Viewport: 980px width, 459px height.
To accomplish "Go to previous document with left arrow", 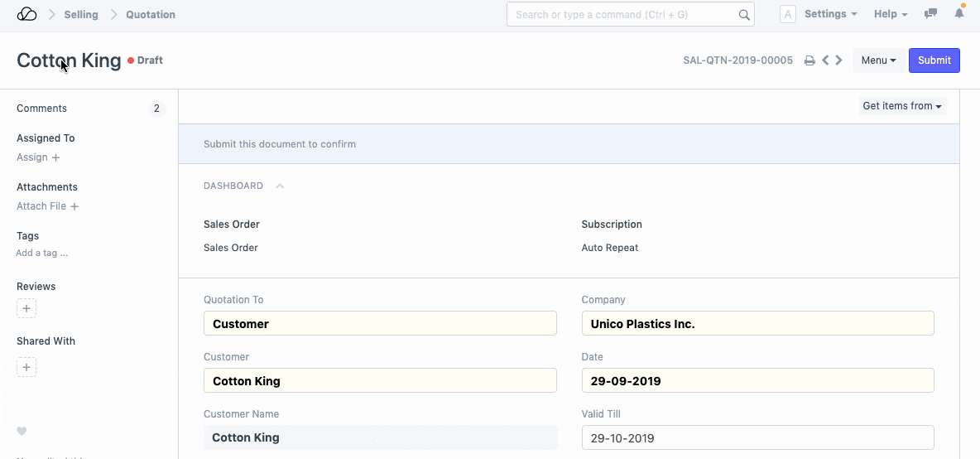I will [x=825, y=60].
